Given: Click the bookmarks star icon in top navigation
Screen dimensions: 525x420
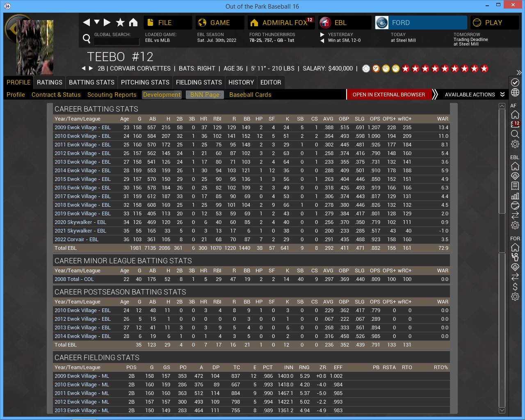Looking at the screenshot, I should click(120, 23).
